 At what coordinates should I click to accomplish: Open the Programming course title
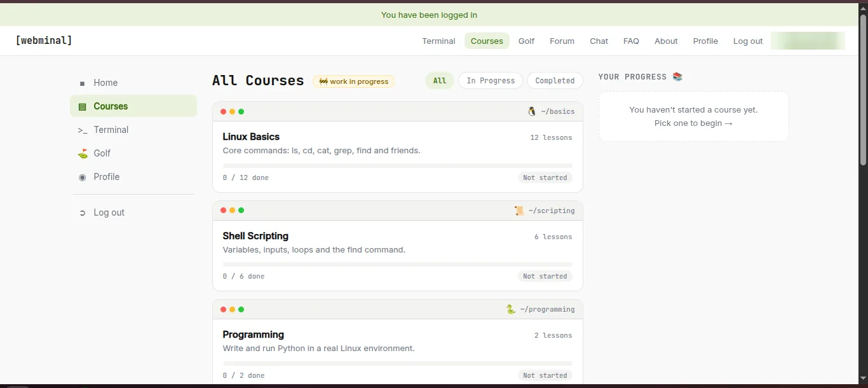point(253,335)
